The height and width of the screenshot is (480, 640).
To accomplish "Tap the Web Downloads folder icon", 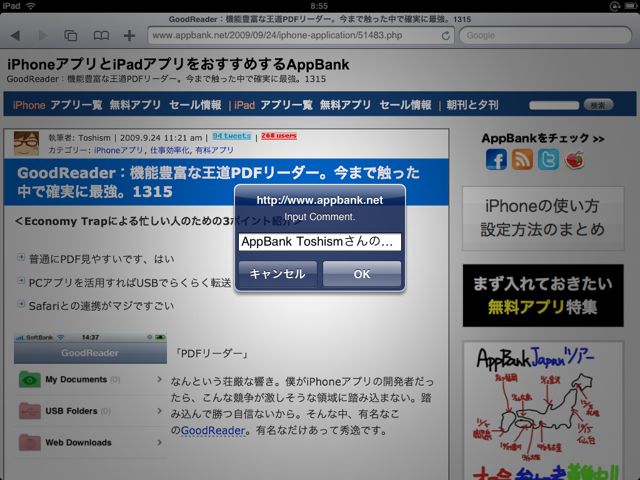I will click(29, 442).
